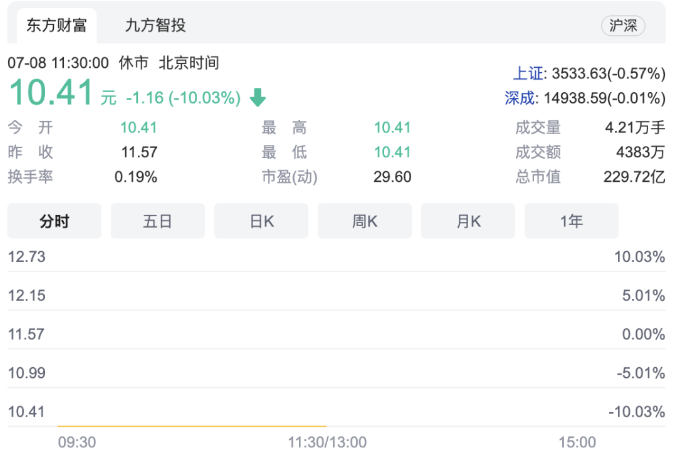Click the current price 10.41
This screenshot has height=459, width=676.
pyautogui.click(x=52, y=95)
